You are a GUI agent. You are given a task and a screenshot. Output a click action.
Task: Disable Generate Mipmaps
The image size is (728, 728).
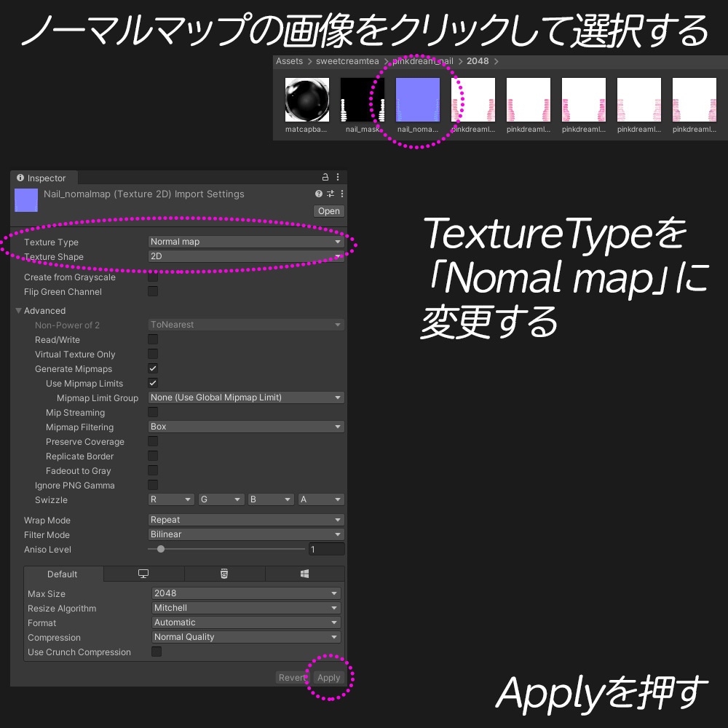pos(153,368)
